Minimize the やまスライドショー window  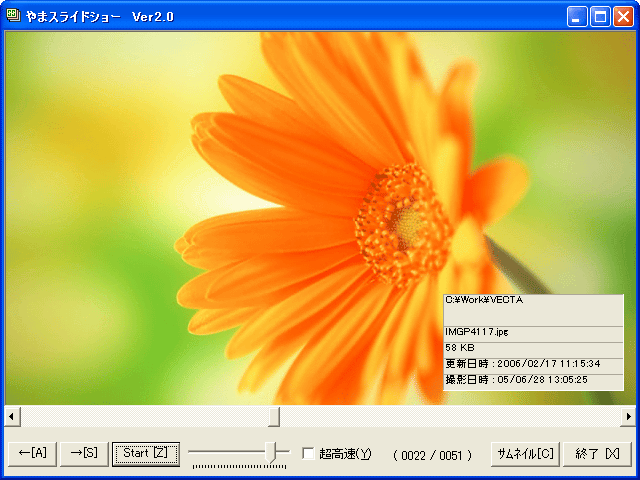577,16
